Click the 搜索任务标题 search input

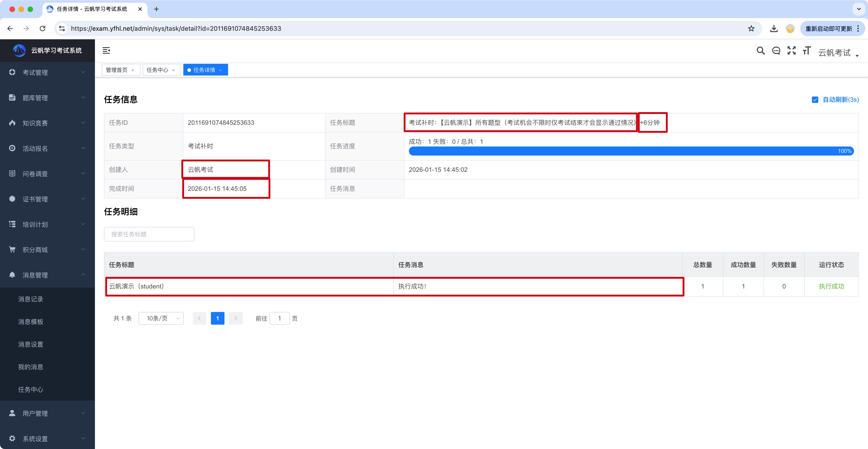tap(149, 234)
